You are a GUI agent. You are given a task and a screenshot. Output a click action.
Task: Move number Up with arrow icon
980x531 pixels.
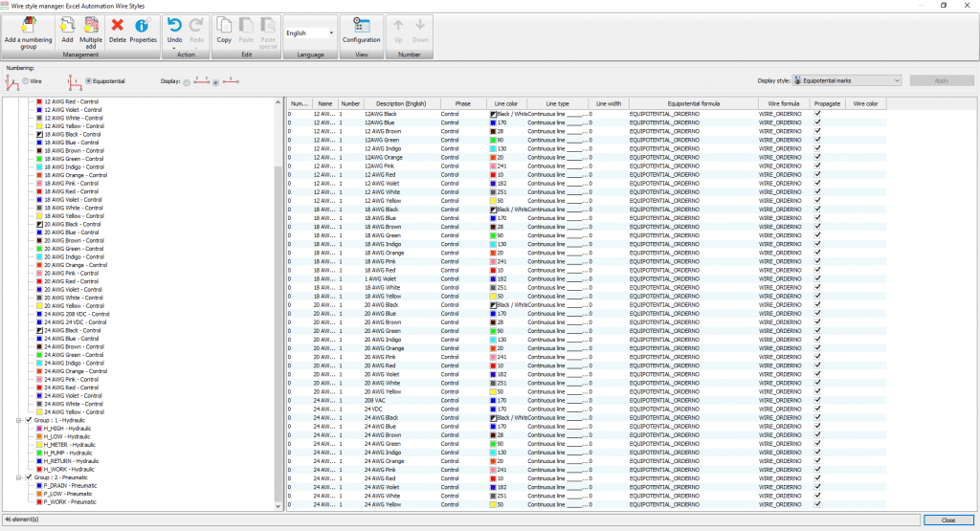(x=398, y=25)
